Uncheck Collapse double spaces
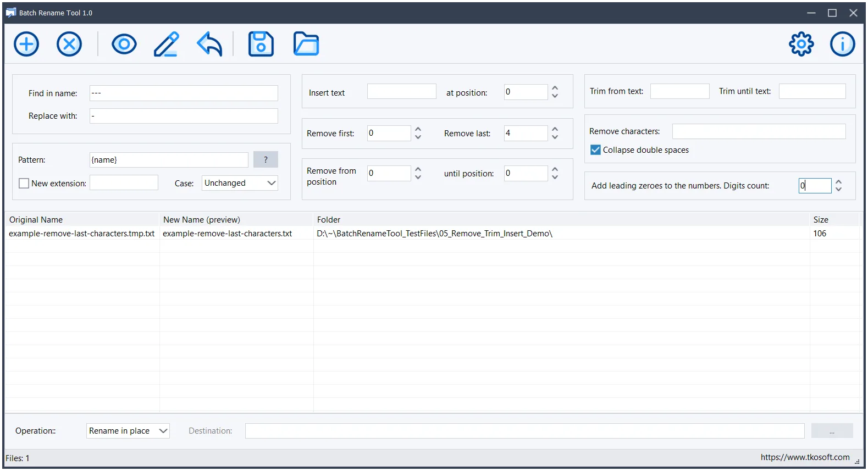868x471 pixels. coord(595,150)
